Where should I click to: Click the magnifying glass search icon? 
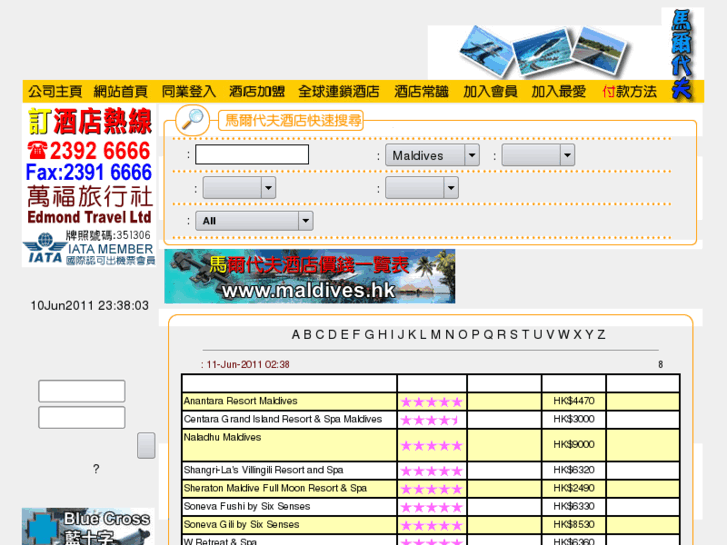click(x=193, y=119)
